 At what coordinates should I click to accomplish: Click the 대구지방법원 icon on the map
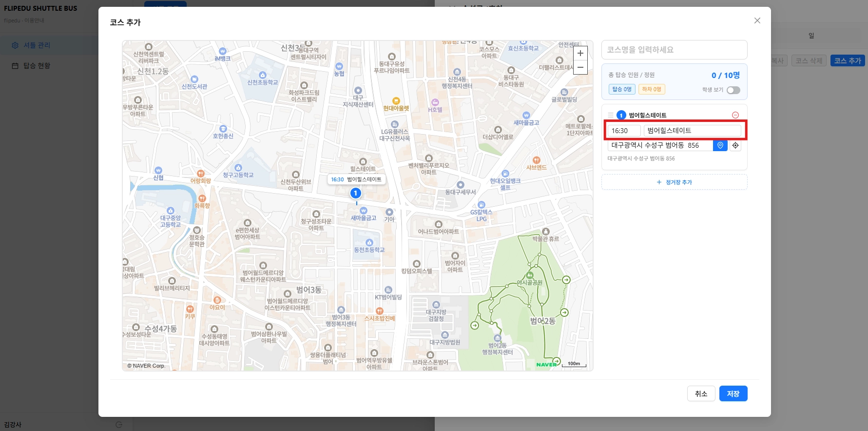(445, 335)
